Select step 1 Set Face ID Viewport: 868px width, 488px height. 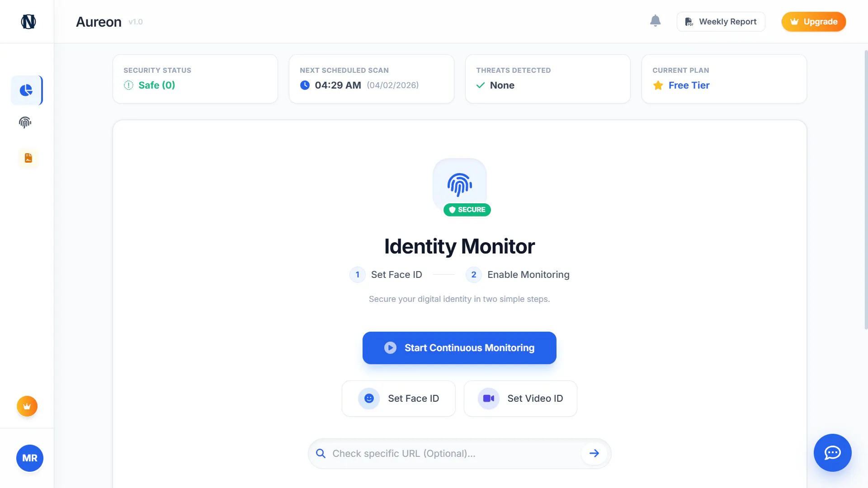386,275
